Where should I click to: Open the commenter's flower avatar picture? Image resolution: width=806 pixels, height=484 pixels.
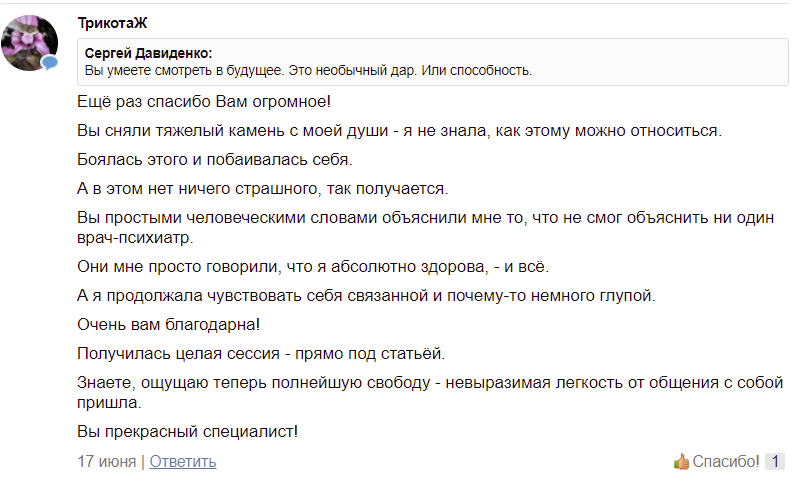click(29, 40)
